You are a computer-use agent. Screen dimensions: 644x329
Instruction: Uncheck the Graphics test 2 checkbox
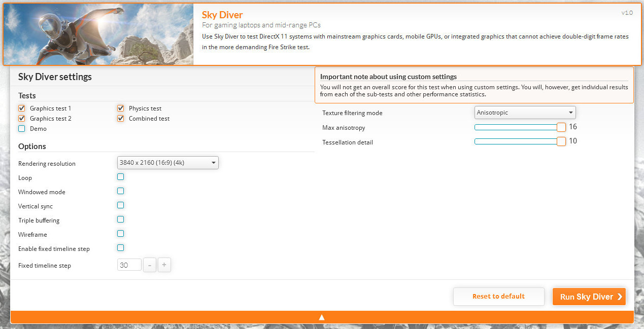pyautogui.click(x=22, y=118)
